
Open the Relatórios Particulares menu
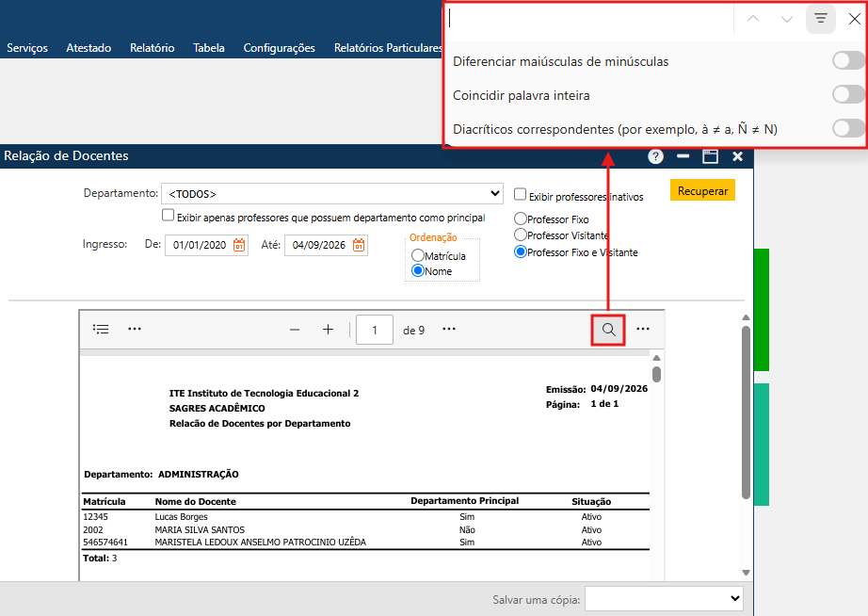(388, 48)
